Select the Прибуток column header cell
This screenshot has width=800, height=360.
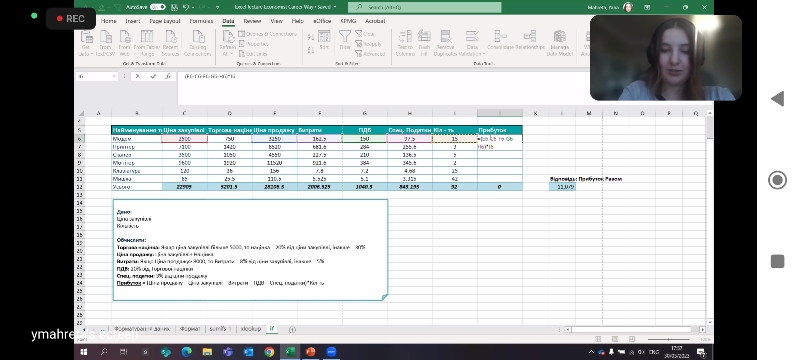(x=500, y=131)
